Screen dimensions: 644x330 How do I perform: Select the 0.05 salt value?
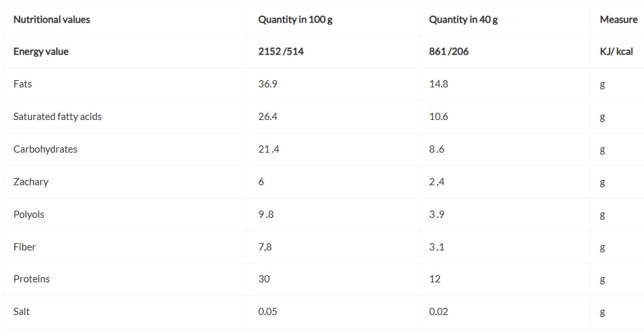268,312
